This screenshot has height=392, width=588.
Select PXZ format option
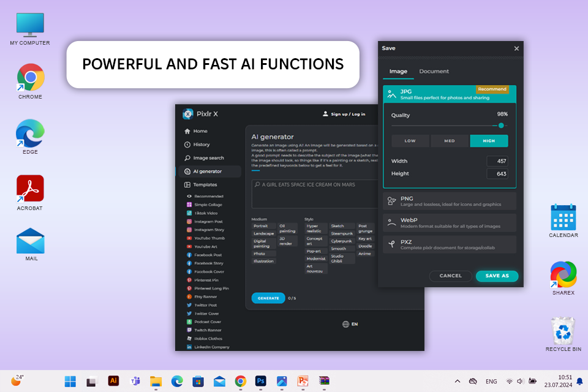tap(449, 244)
